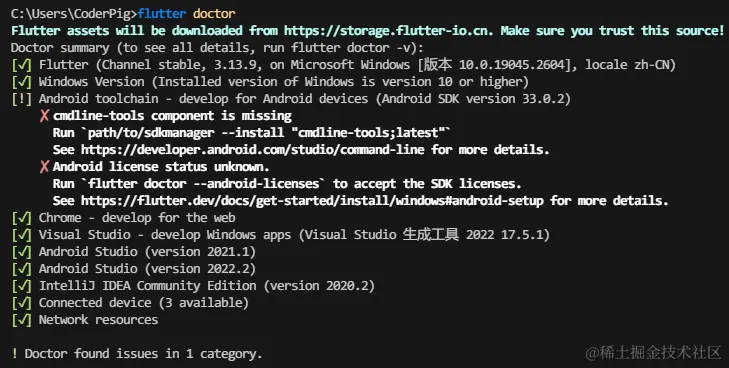Image resolution: width=729 pixels, height=368 pixels.
Task: Click the checkmark beside Windows Version
Action: click(21, 82)
